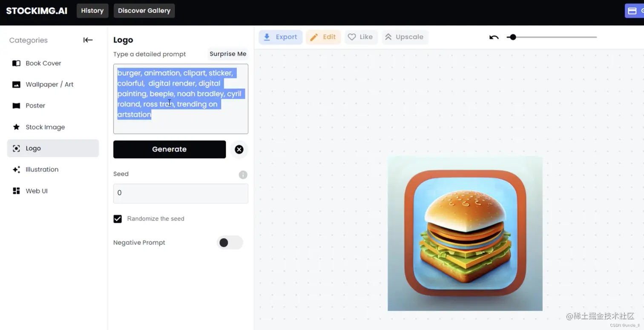Edit the generated burger image
Viewport: 644px width, 330px height.
323,37
